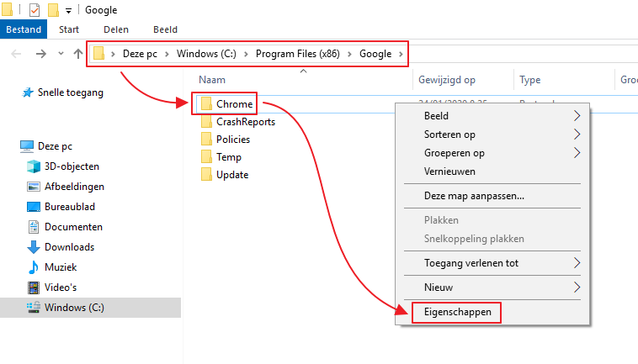This screenshot has width=638, height=364.
Task: Click the new folder icon in title bar
Action: 53,10
